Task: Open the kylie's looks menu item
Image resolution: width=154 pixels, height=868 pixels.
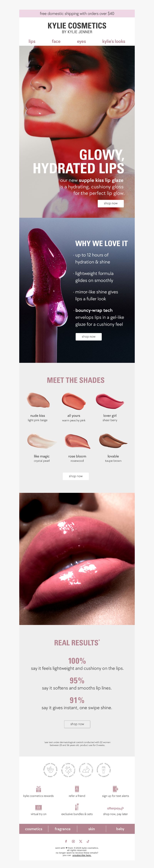Action: pyautogui.click(x=114, y=41)
